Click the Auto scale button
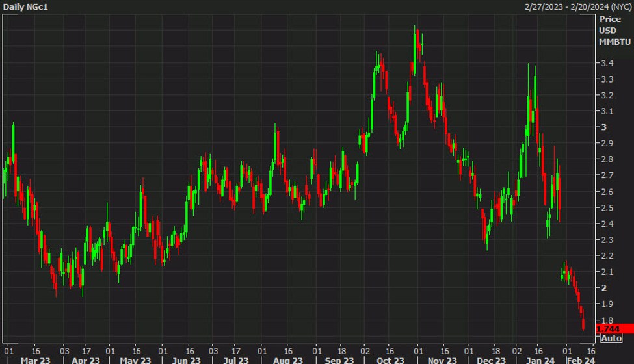634x364 pixels. tap(612, 339)
